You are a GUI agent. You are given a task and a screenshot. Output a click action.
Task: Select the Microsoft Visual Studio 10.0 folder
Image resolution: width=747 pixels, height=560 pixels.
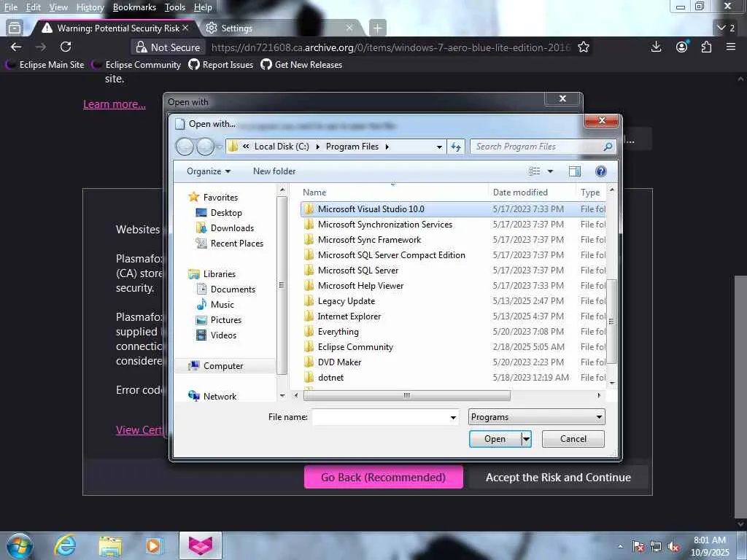tap(452, 209)
